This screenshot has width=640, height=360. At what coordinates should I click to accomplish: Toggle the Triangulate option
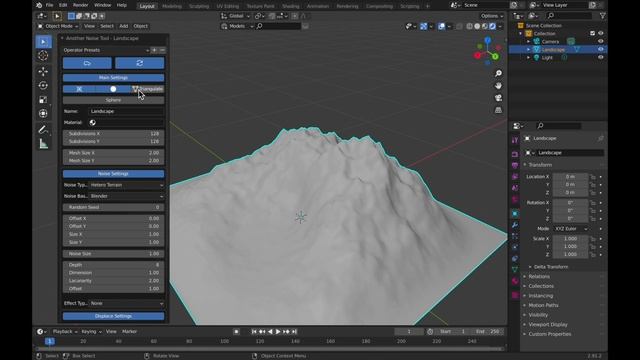pos(147,89)
